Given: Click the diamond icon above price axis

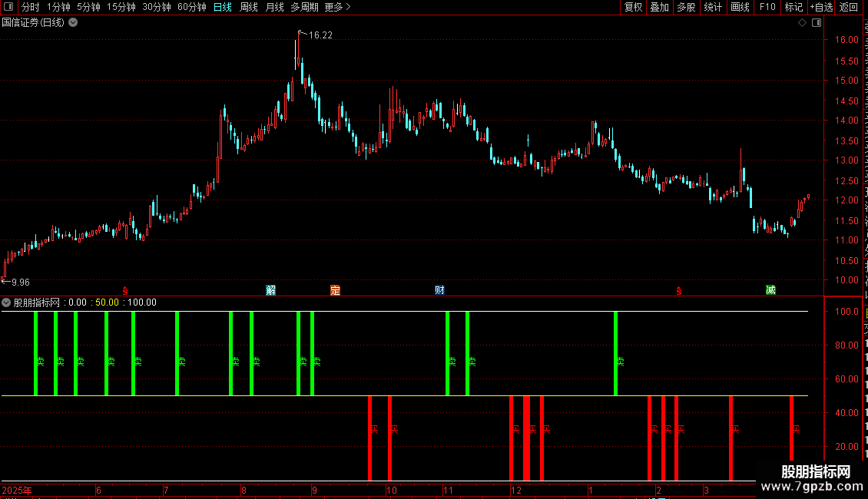Looking at the screenshot, I should (802, 23).
